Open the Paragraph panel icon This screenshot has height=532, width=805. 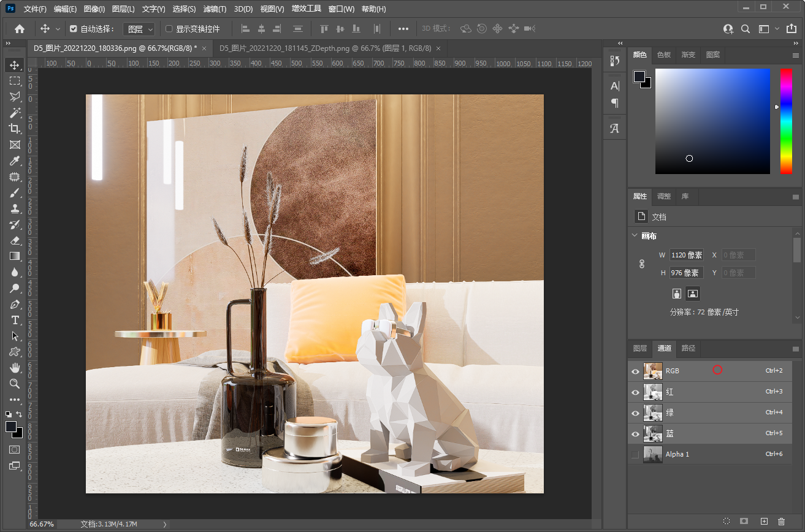[615, 103]
